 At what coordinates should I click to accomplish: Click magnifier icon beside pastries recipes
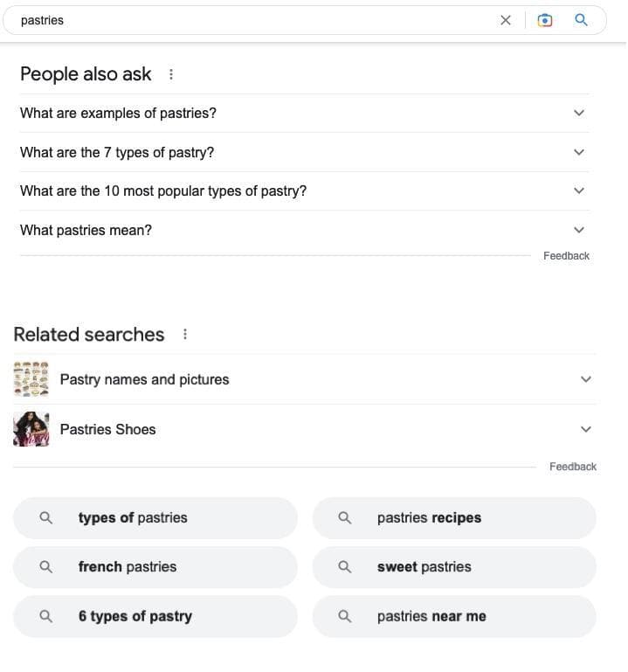coord(345,518)
